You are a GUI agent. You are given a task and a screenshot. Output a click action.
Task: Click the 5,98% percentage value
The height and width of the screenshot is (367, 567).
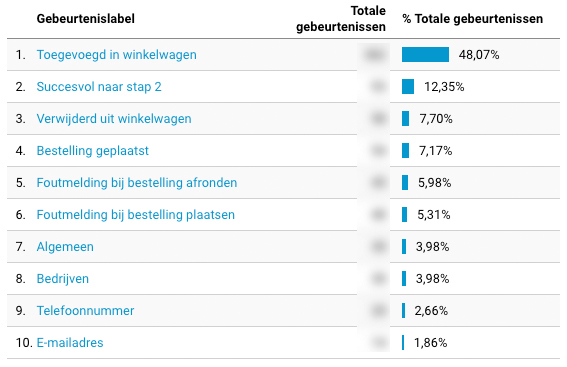click(435, 183)
